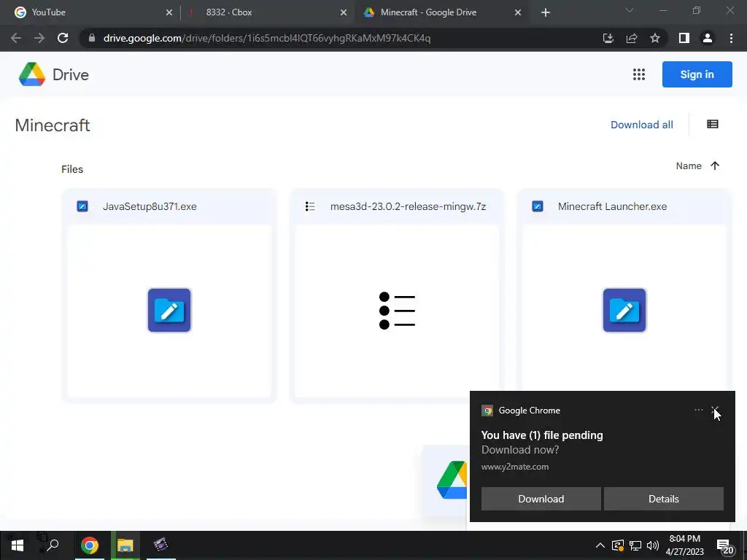Open notification options three-dot menu
This screenshot has width=747, height=560.
click(x=698, y=410)
